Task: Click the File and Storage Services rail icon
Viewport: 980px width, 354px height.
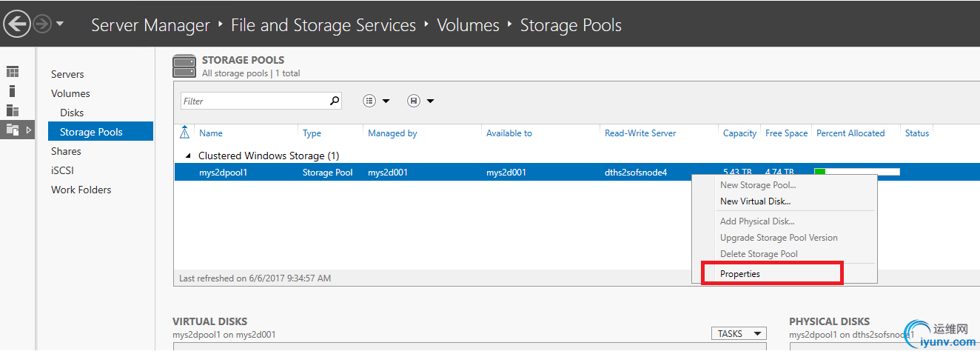Action: (13, 130)
